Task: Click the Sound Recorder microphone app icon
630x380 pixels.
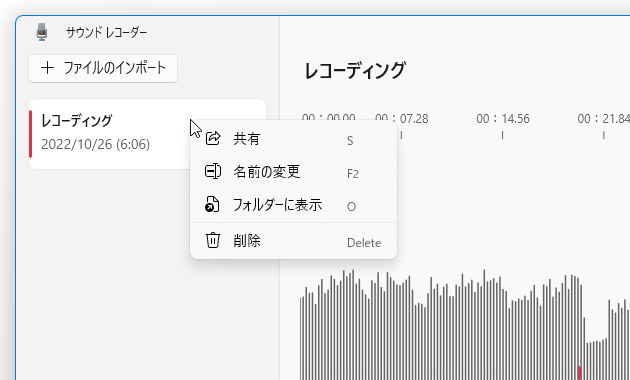Action: tap(42, 32)
